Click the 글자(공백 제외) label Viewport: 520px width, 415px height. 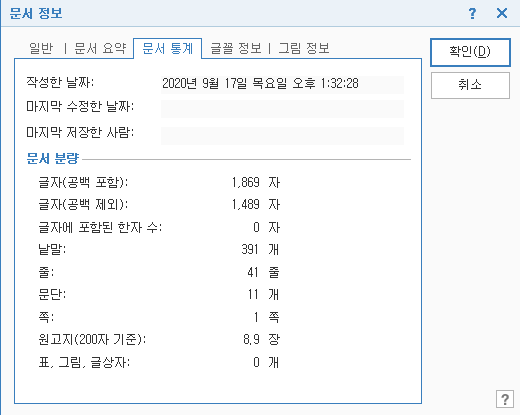click(x=83, y=204)
